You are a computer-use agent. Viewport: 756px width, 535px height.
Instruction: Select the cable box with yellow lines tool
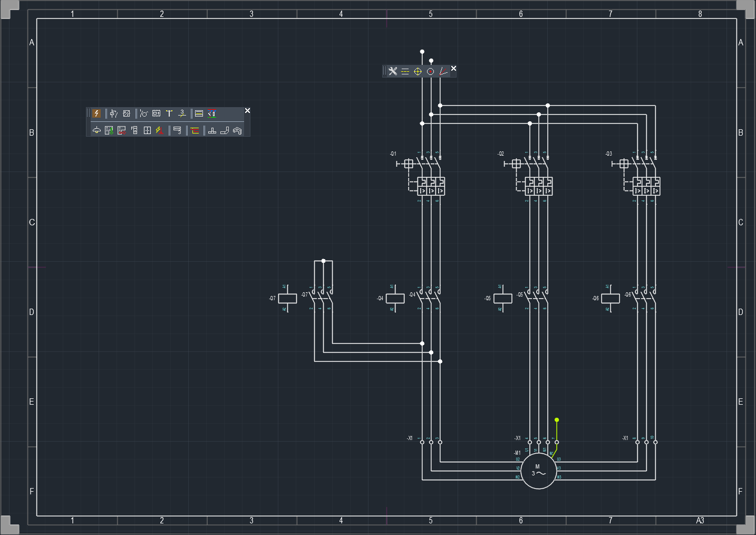point(199,113)
